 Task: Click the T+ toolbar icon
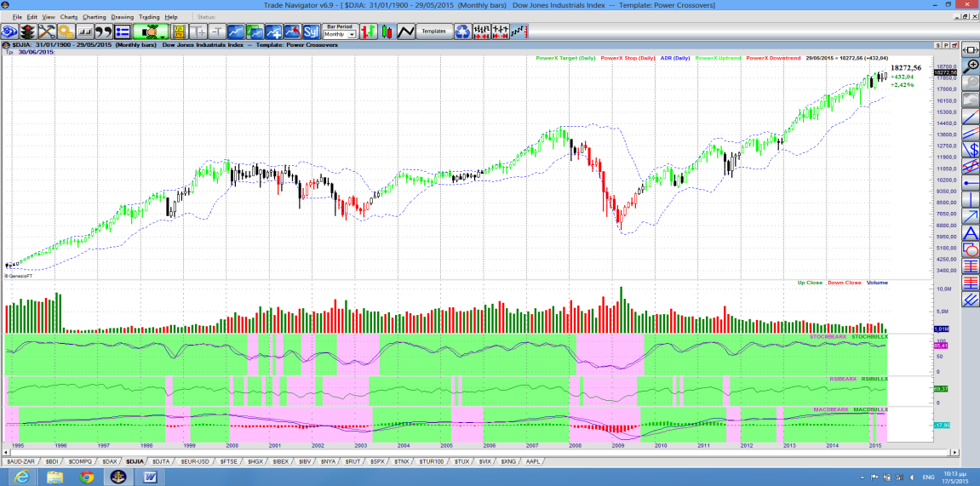198,31
